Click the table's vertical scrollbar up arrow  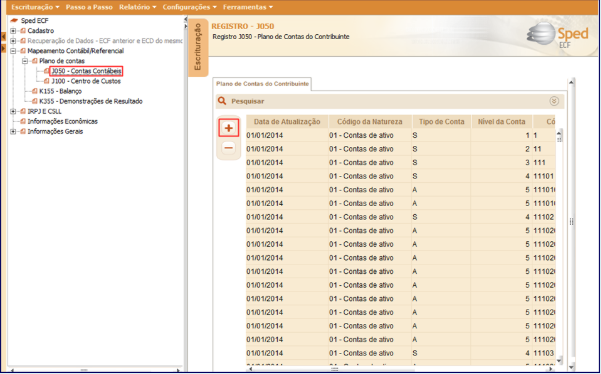tap(559, 133)
